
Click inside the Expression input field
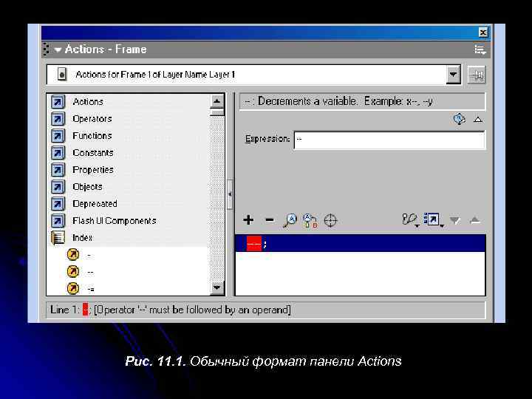point(389,140)
